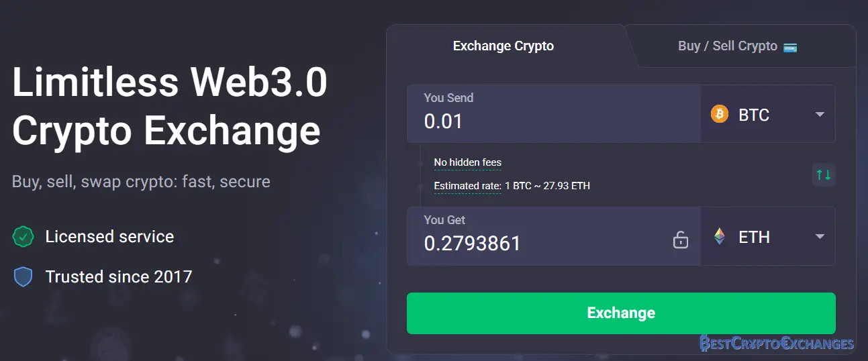Image resolution: width=868 pixels, height=361 pixels.
Task: Click the credit card icon on Buy/Sell tab
Action: [x=790, y=47]
